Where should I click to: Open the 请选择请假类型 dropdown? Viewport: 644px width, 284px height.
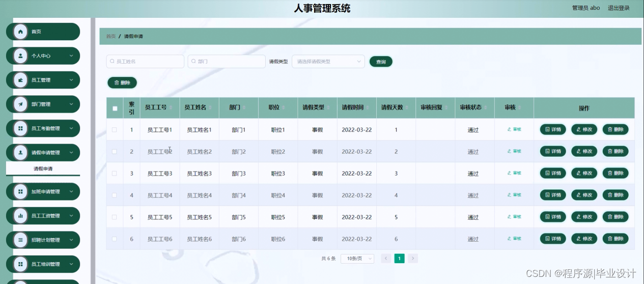click(328, 62)
